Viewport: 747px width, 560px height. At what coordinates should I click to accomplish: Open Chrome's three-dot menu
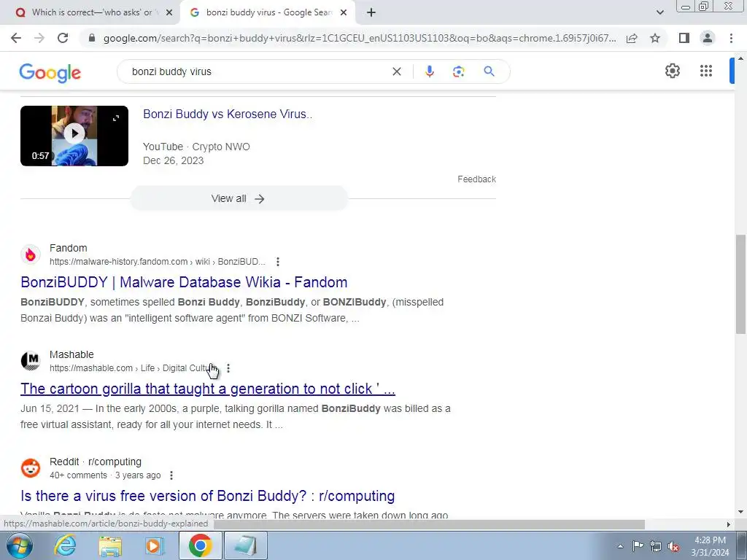[731, 38]
